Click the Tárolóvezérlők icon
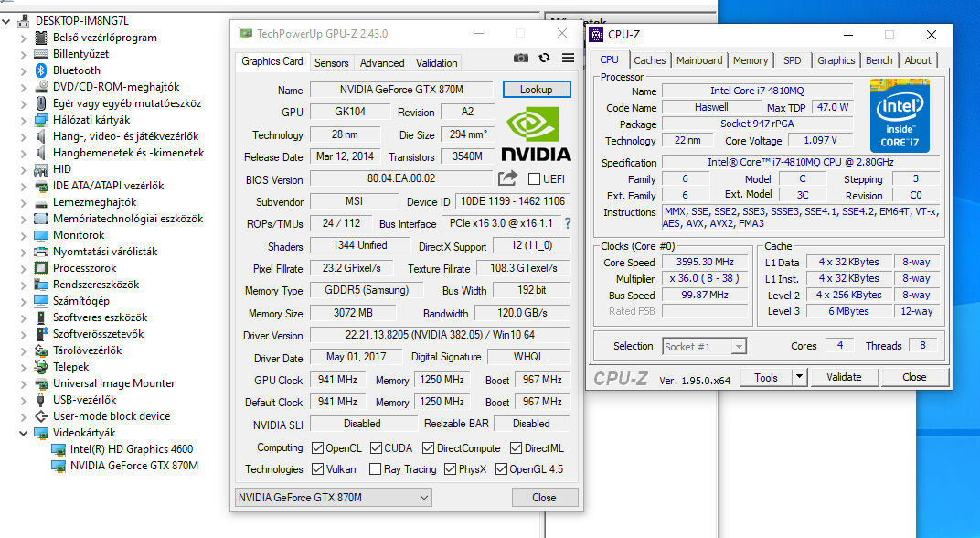The width and height of the screenshot is (980, 538). [x=41, y=350]
